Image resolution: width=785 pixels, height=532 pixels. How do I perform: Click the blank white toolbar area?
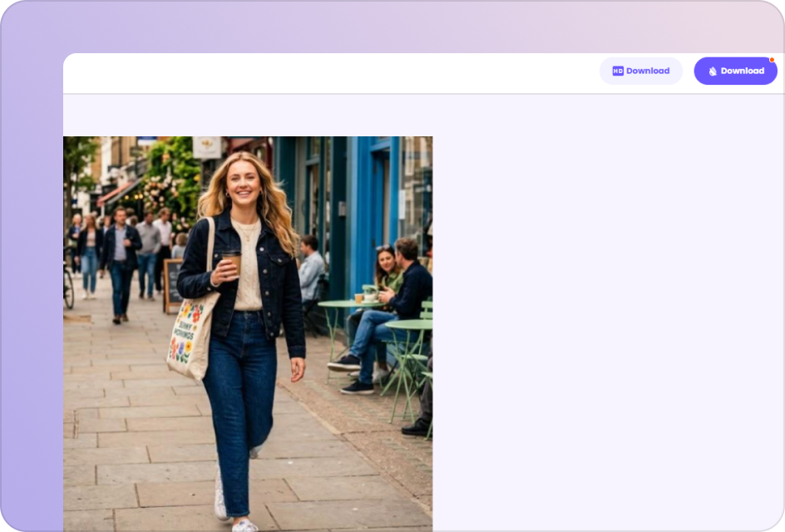point(333,73)
